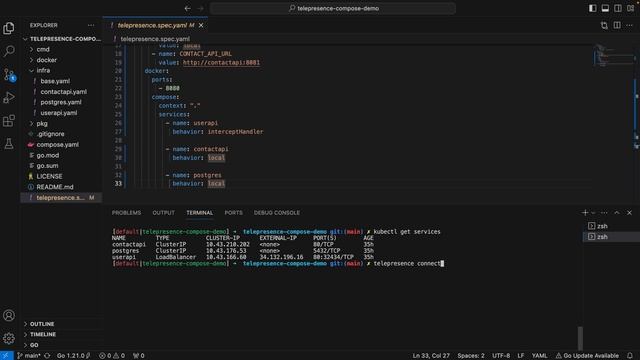
Task: Click Go Update Available notice
Action: 587,356
